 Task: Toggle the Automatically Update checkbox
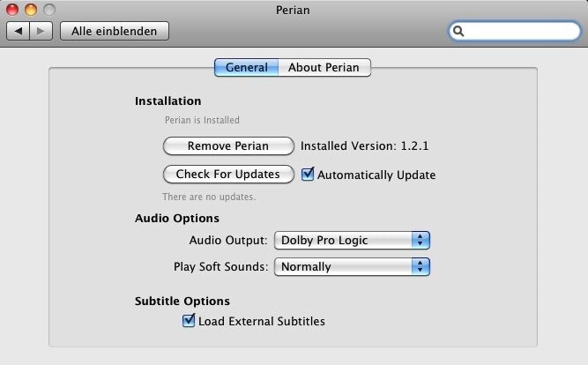[x=308, y=175]
